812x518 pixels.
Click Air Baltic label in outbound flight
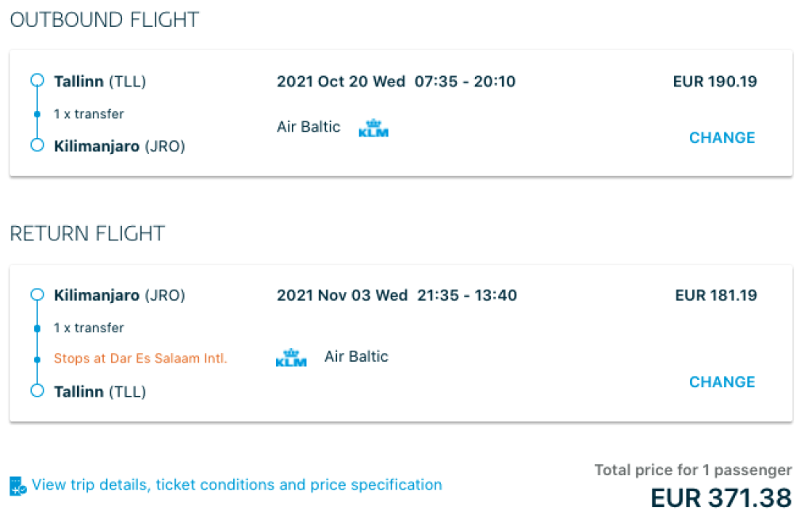(308, 127)
